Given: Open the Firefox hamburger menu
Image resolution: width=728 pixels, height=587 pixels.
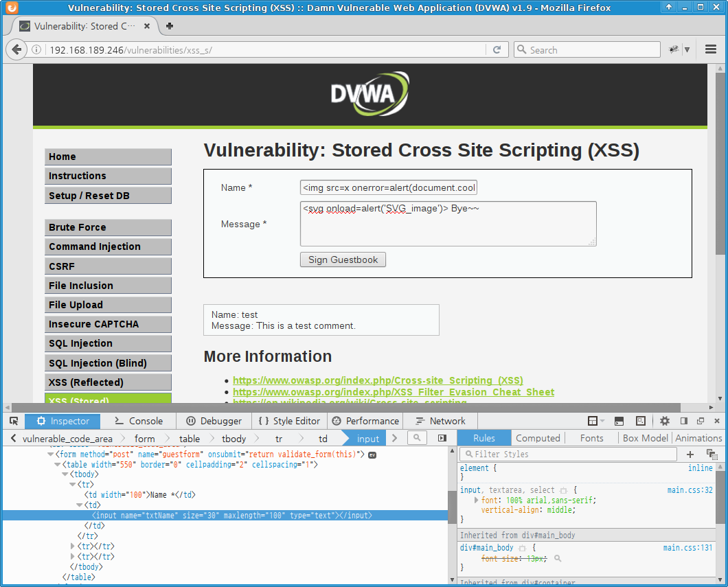Looking at the screenshot, I should (x=710, y=49).
